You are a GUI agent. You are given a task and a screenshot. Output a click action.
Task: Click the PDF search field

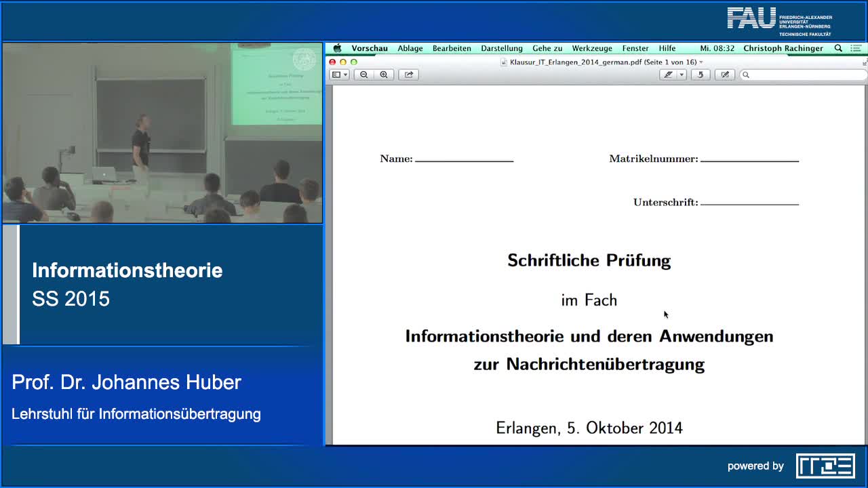804,75
